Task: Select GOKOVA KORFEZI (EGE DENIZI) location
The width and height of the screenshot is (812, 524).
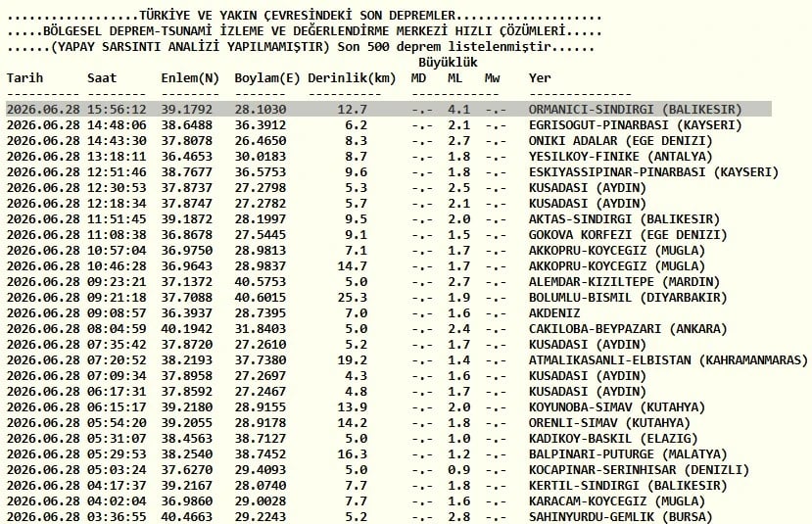Action: point(628,235)
